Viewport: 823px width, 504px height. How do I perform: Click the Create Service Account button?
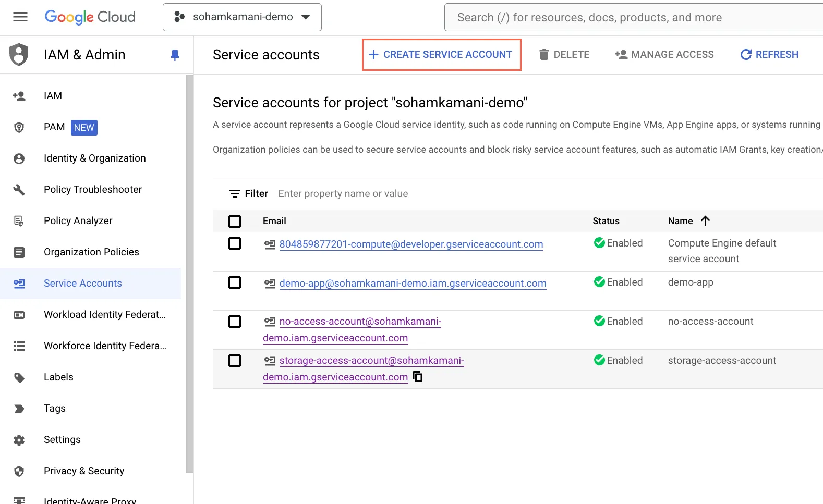click(441, 55)
